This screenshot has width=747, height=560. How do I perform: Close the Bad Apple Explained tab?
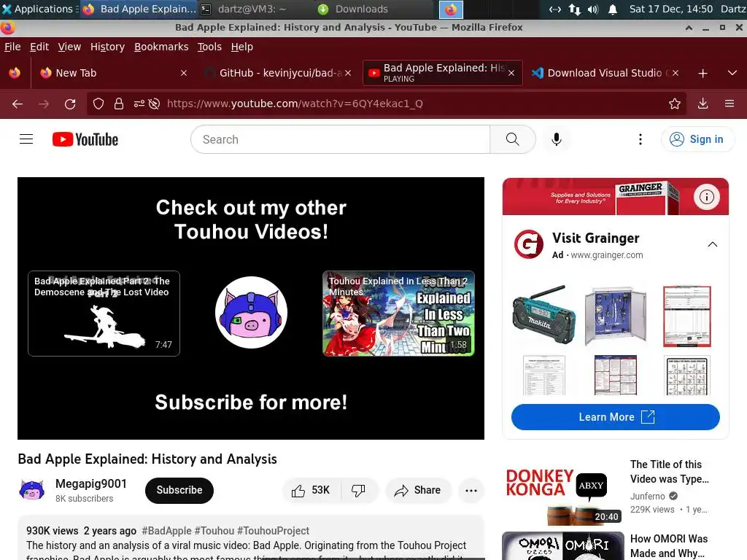point(511,73)
